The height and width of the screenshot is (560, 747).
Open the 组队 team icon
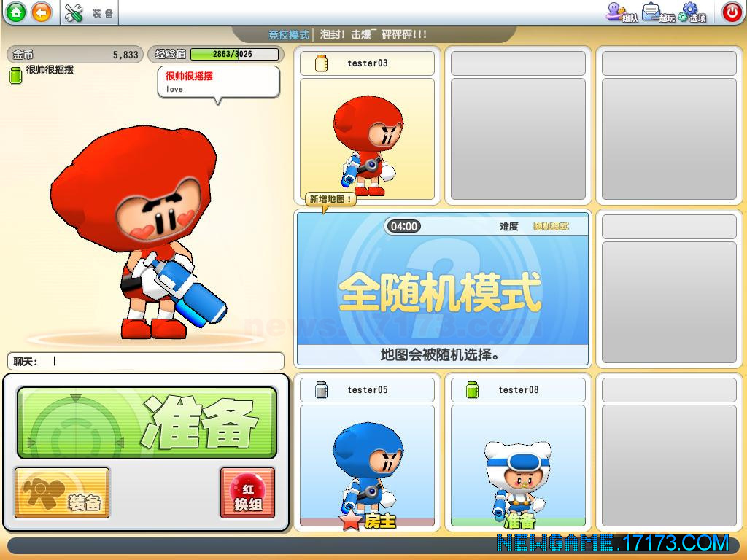[622, 12]
